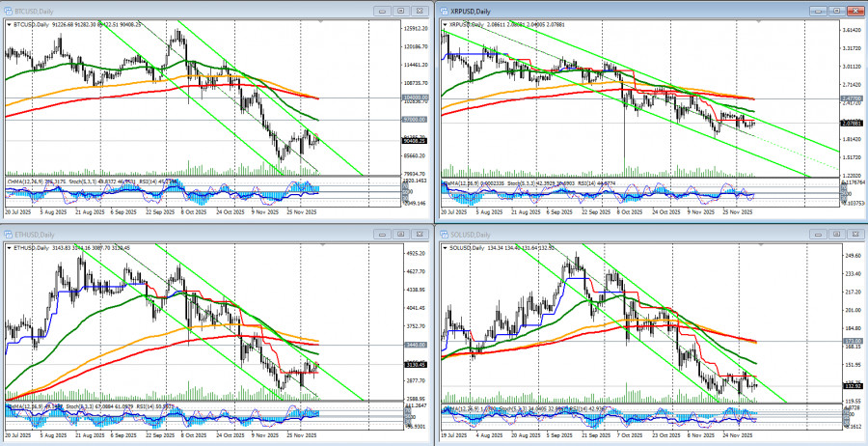Close the BTCUSD,Daily chart window

420,11
